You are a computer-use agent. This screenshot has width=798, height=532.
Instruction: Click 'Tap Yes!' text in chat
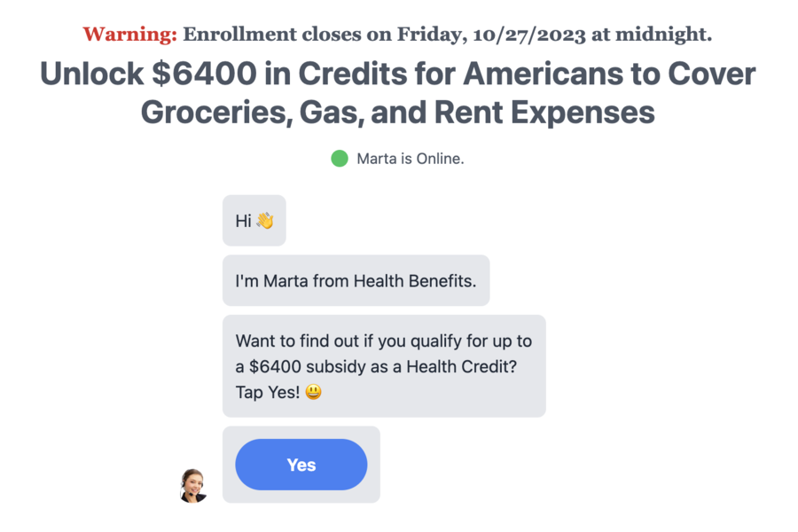click(x=268, y=392)
